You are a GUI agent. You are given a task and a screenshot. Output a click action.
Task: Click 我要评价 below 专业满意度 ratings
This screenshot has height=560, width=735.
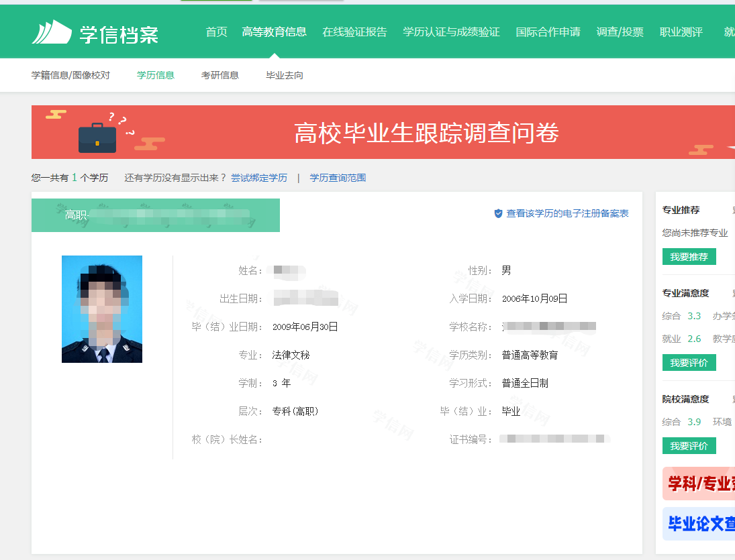(689, 362)
